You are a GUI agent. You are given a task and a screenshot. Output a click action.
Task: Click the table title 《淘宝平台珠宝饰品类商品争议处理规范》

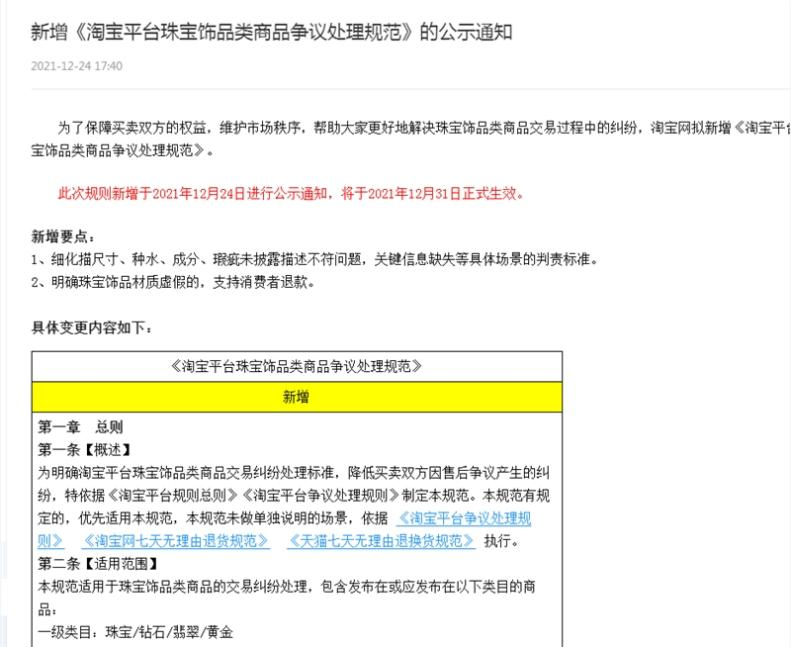tap(296, 366)
